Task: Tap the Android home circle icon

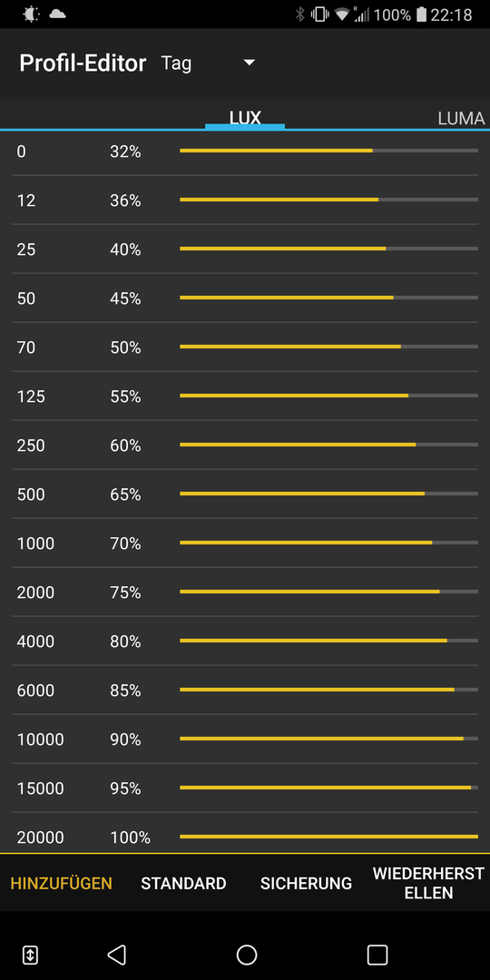Action: [247, 955]
